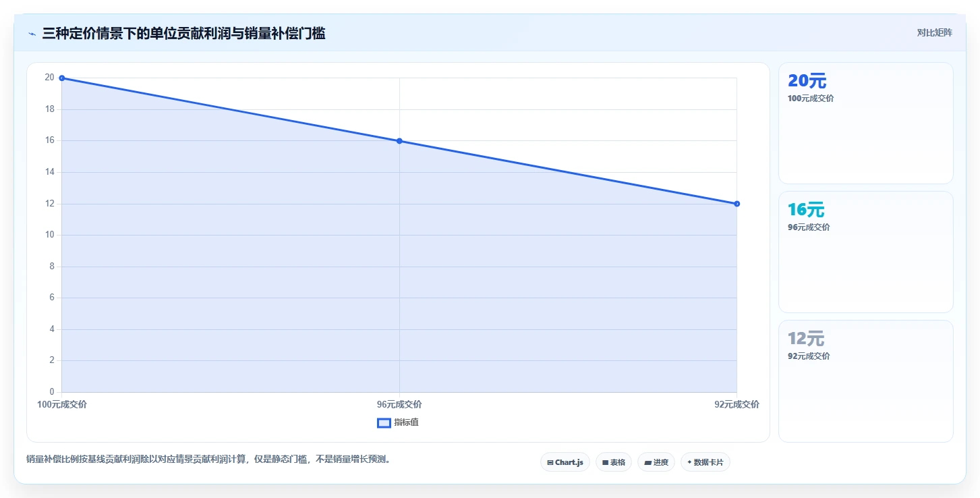Select the 表格 chip

[614, 462]
